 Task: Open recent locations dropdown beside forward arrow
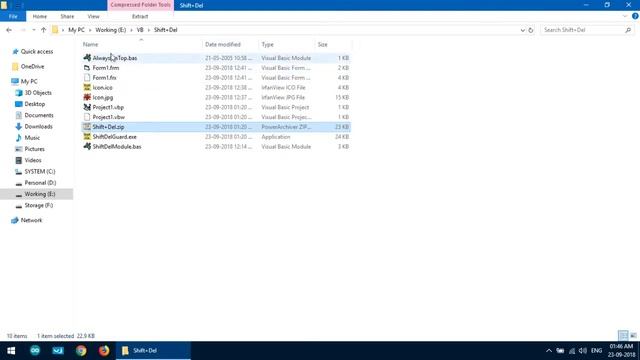click(33, 30)
